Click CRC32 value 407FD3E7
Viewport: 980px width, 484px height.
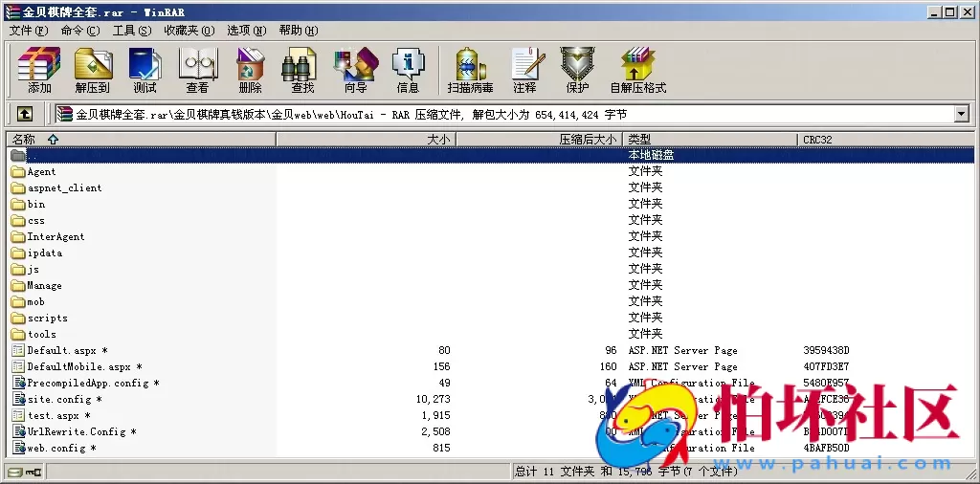[x=826, y=366]
